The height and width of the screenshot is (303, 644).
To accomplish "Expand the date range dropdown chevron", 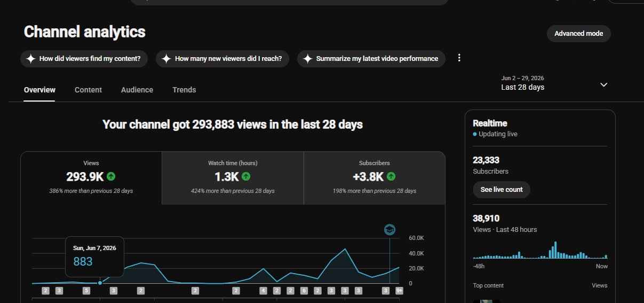I will 604,84.
